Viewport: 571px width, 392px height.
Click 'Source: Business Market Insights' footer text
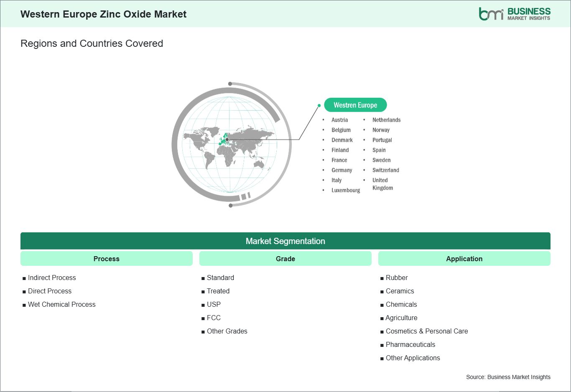click(508, 377)
